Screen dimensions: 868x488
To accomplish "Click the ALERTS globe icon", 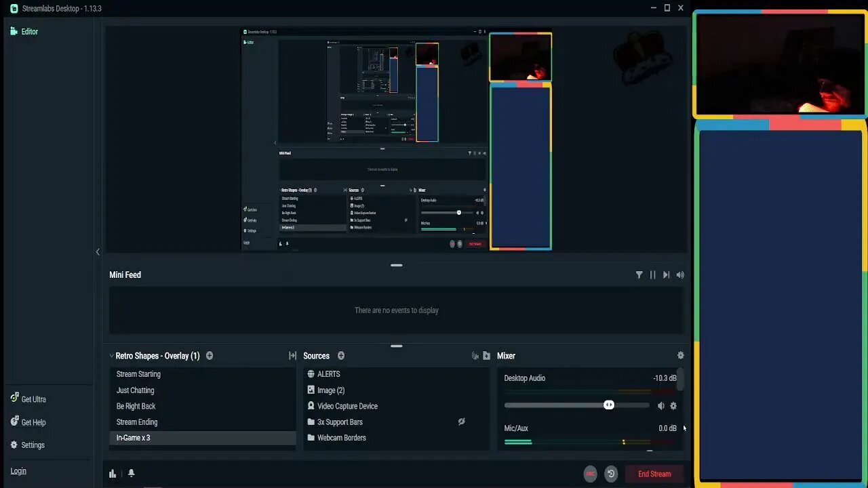I will [311, 374].
